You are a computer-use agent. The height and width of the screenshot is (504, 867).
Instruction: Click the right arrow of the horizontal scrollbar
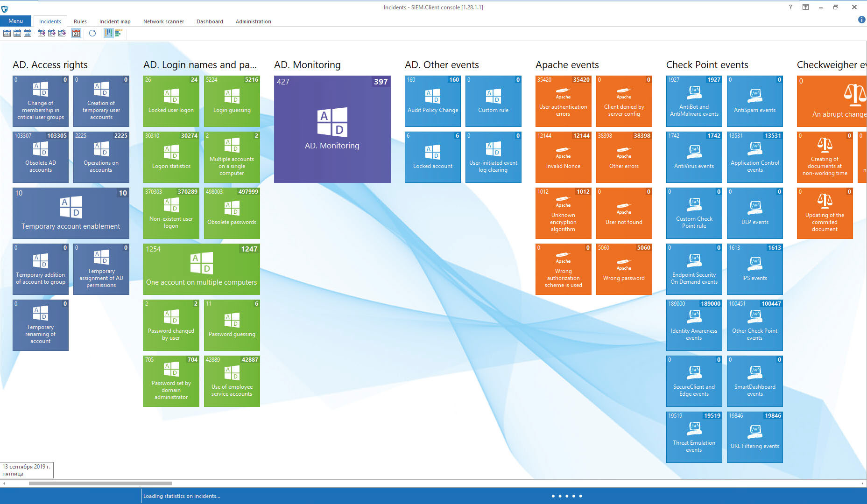point(863,483)
